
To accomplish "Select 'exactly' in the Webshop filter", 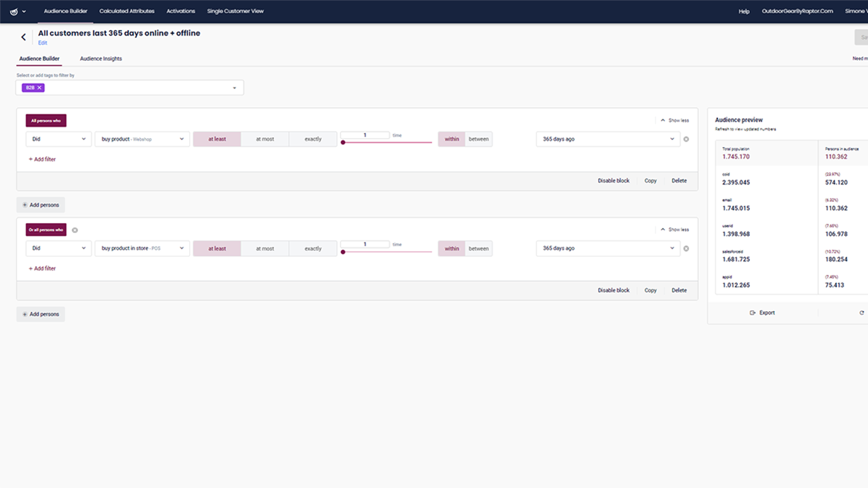I will tap(313, 139).
